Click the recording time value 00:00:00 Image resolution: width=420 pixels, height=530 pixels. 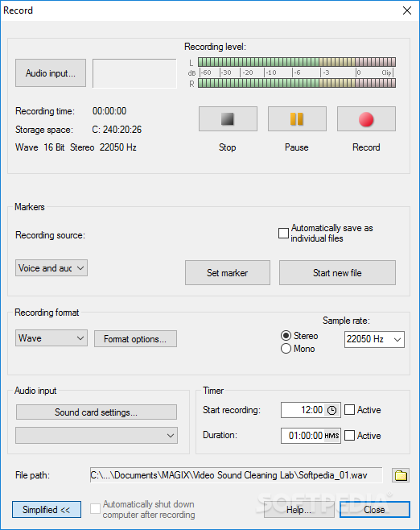109,111
